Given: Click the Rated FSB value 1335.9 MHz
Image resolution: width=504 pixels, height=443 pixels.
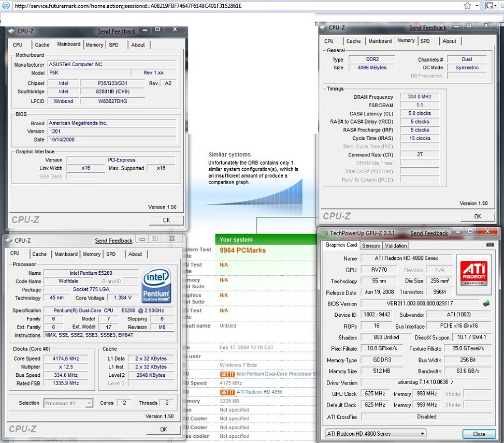Looking at the screenshot, I should point(66,383).
